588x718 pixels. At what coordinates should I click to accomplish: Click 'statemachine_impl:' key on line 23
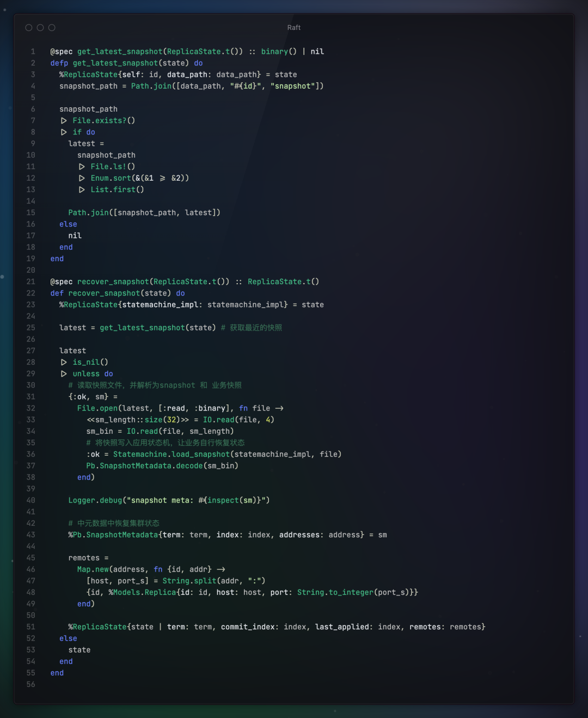(162, 305)
